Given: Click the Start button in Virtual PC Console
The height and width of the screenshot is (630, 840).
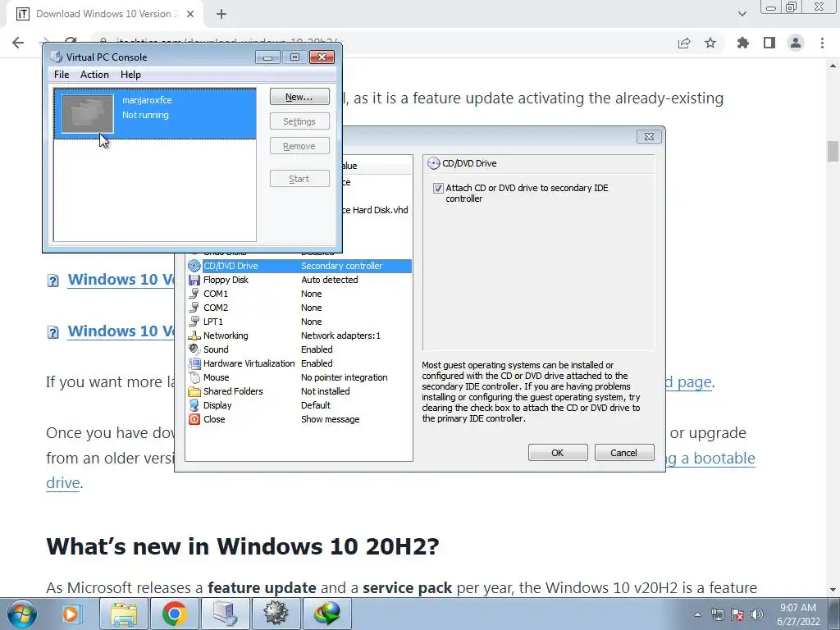Looking at the screenshot, I should [x=299, y=179].
